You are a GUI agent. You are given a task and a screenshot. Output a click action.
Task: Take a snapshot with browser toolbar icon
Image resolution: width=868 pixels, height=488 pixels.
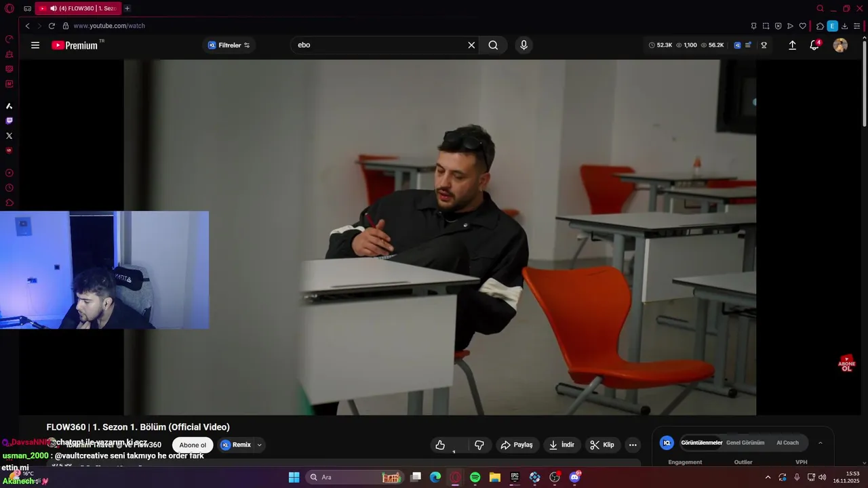click(766, 26)
